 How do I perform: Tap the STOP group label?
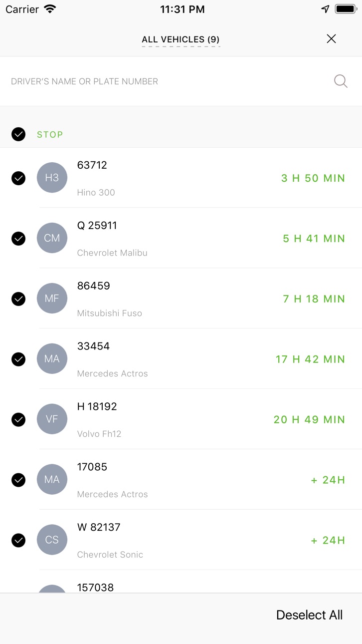tap(50, 135)
